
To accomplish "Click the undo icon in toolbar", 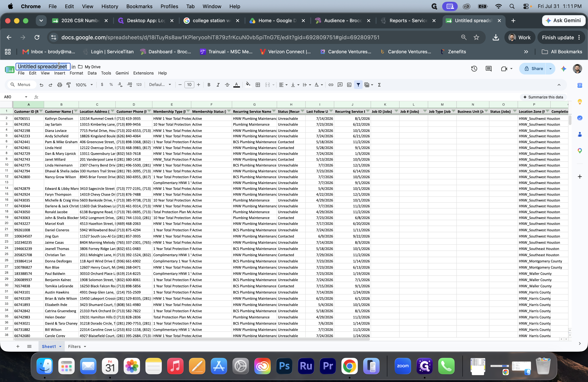I will (x=41, y=85).
